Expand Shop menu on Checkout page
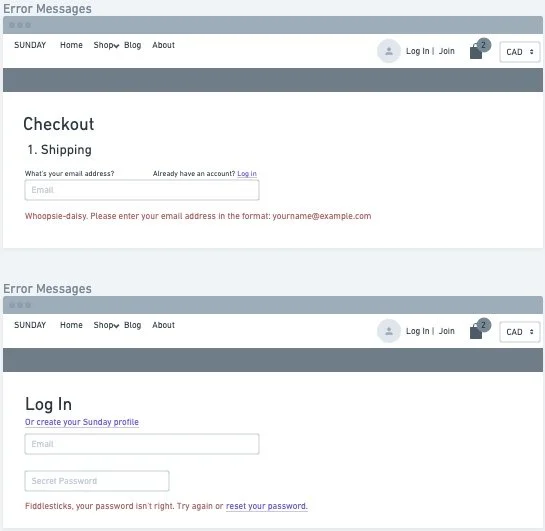 tap(106, 45)
